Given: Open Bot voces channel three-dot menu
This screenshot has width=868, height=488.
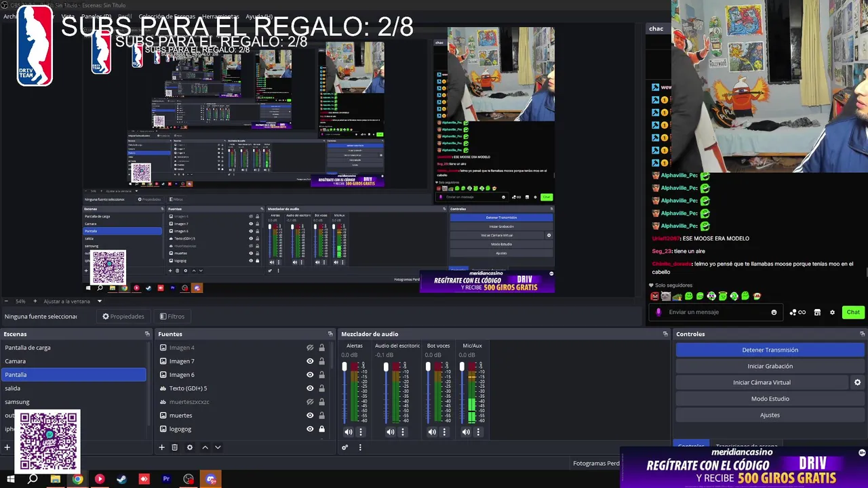Looking at the screenshot, I should click(x=445, y=432).
